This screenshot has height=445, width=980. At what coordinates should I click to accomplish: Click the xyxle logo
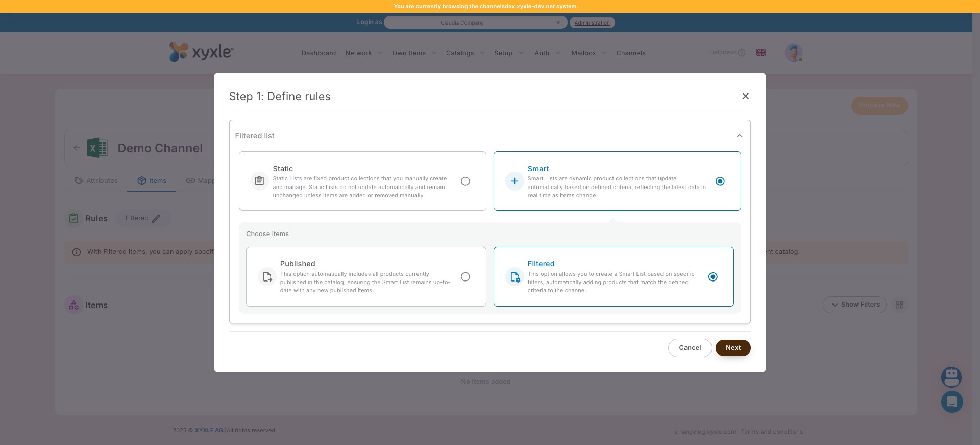[202, 52]
